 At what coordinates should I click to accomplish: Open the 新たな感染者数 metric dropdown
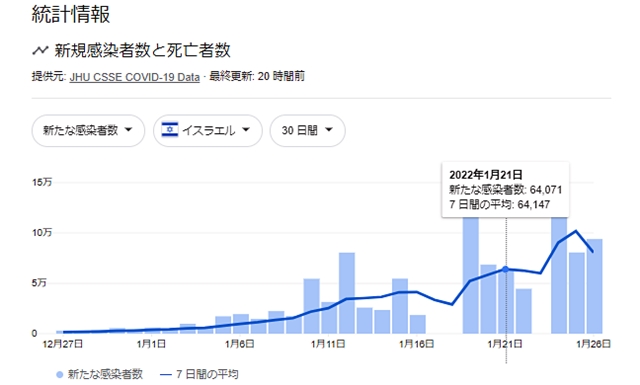88,131
